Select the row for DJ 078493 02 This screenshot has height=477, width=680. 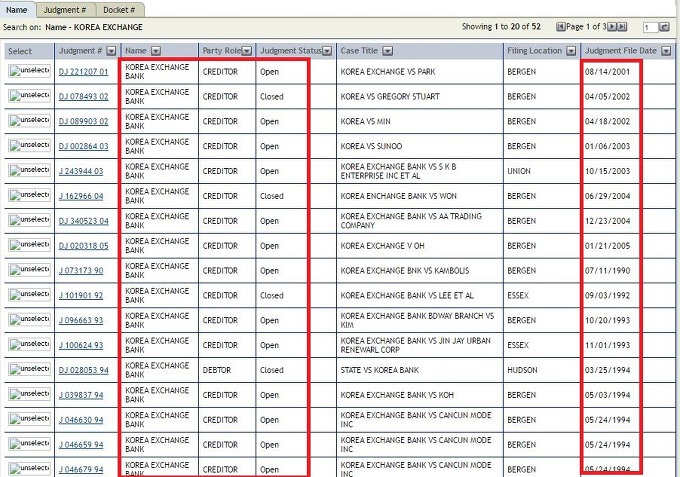click(29, 95)
